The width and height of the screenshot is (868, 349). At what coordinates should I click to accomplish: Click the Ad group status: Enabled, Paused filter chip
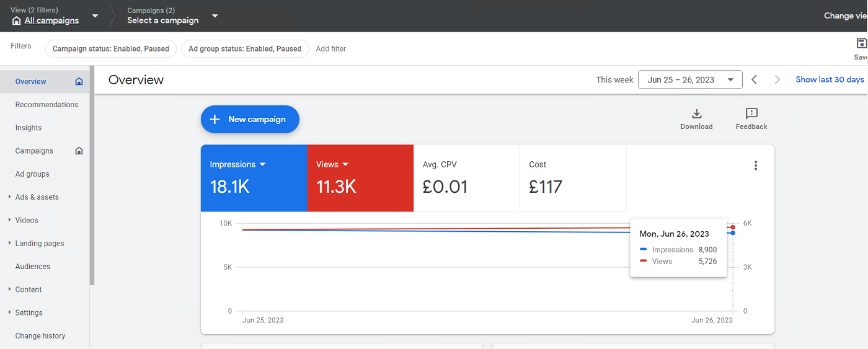[x=245, y=49]
